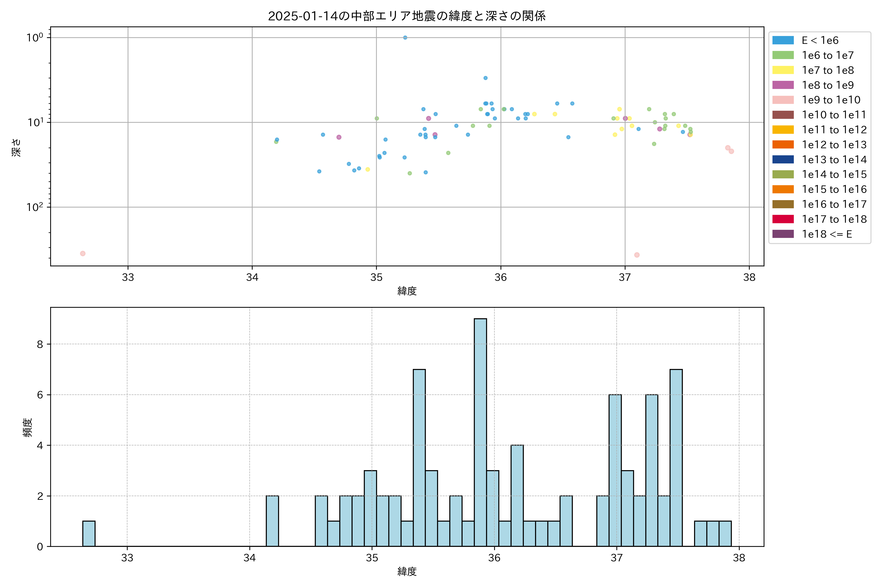Click the 深さ y-axis label
This screenshot has height=588, width=882.
[x=16, y=147]
